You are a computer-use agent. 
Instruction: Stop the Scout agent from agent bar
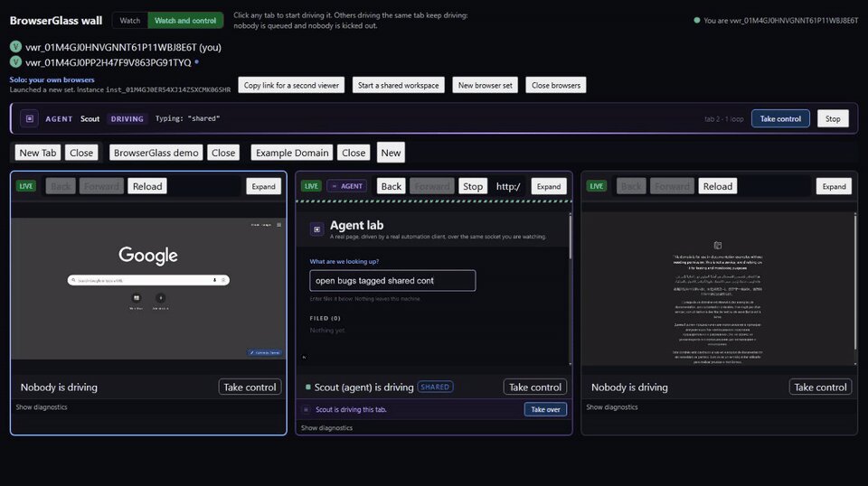pyautogui.click(x=833, y=119)
